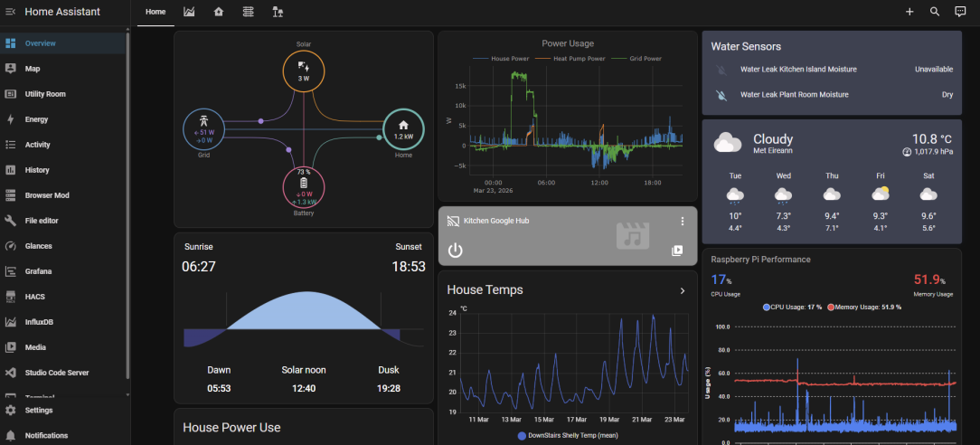Toggle Kitchen Google Hub power button
The width and height of the screenshot is (980, 445).
455,251
